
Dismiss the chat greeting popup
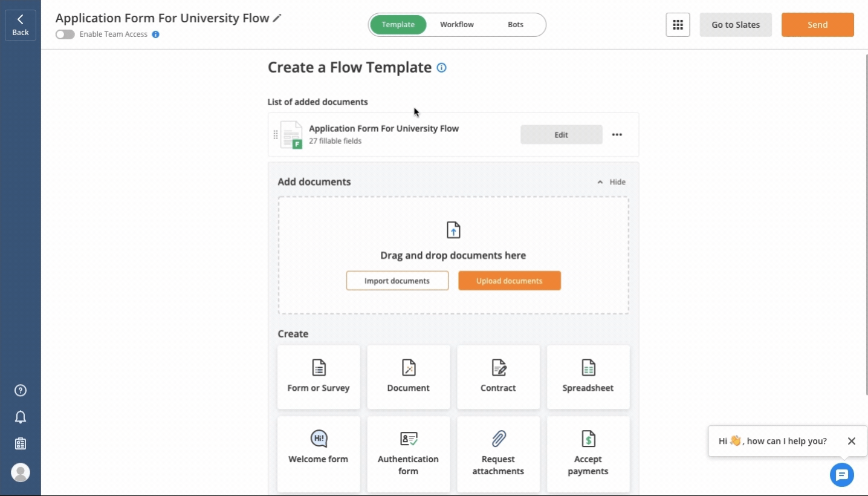tap(851, 441)
